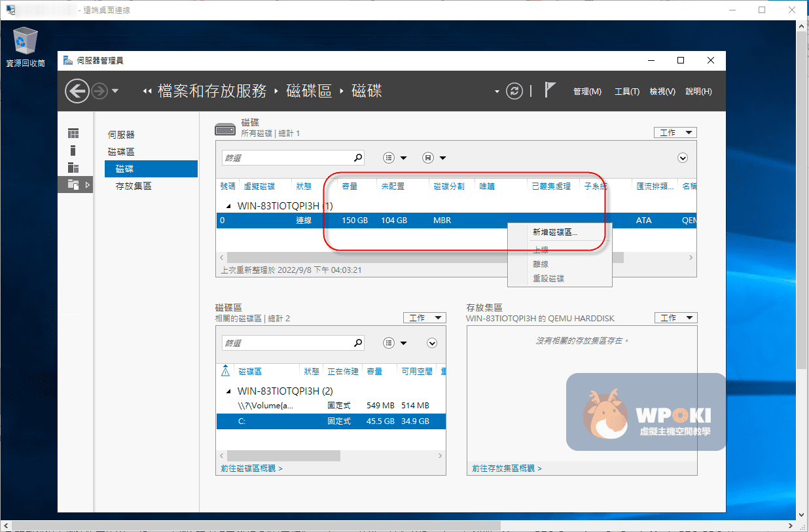Expand the disks filter options chevron
Screen dimensions: 809x532
683,158
